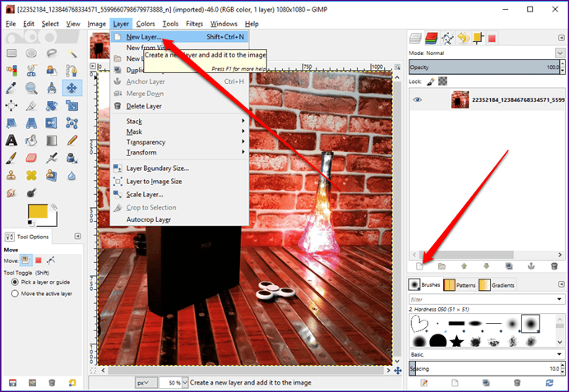
Task: Choose Delete Layer menu entry
Action: point(179,106)
